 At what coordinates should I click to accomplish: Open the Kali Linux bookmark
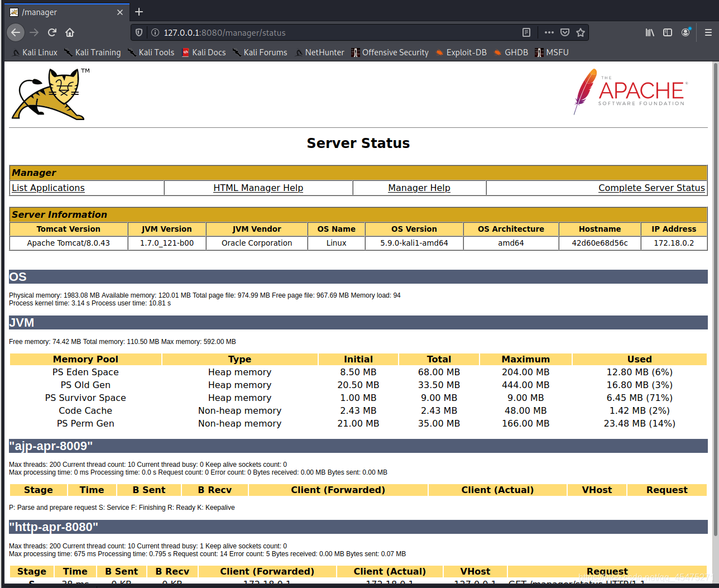tap(35, 52)
